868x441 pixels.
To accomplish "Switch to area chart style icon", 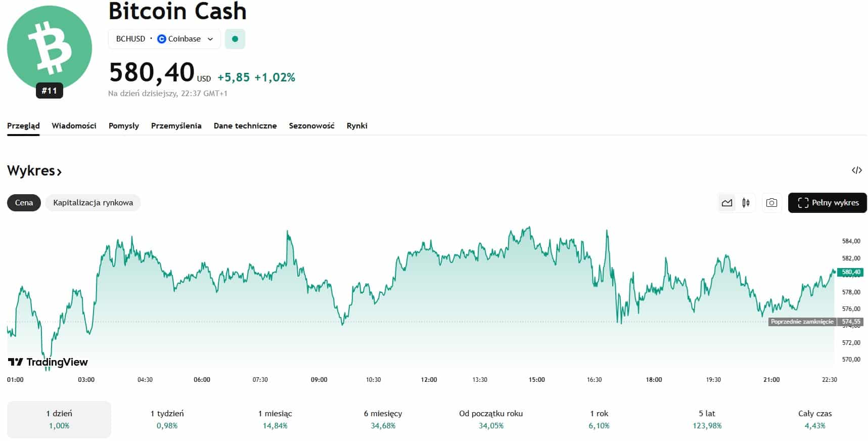I will [727, 203].
